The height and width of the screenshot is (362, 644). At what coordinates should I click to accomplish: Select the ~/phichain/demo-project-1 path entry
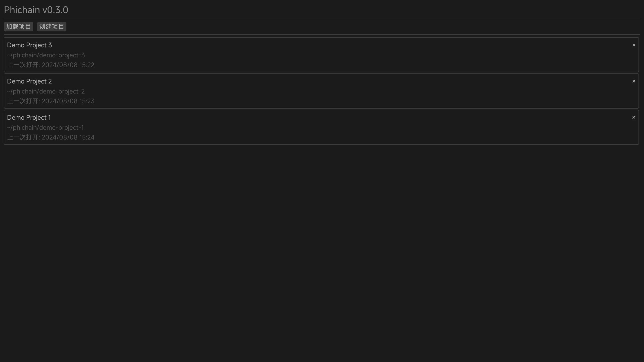(46, 127)
